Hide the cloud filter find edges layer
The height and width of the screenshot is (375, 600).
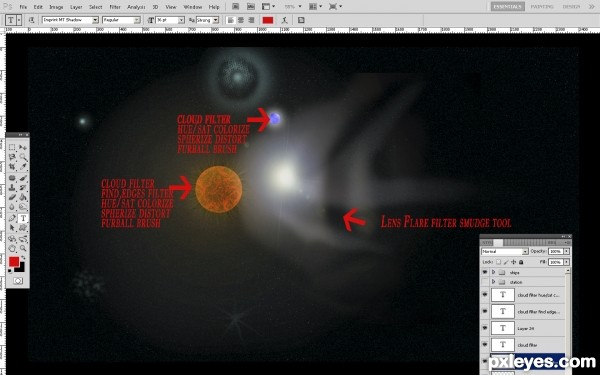[x=485, y=311]
